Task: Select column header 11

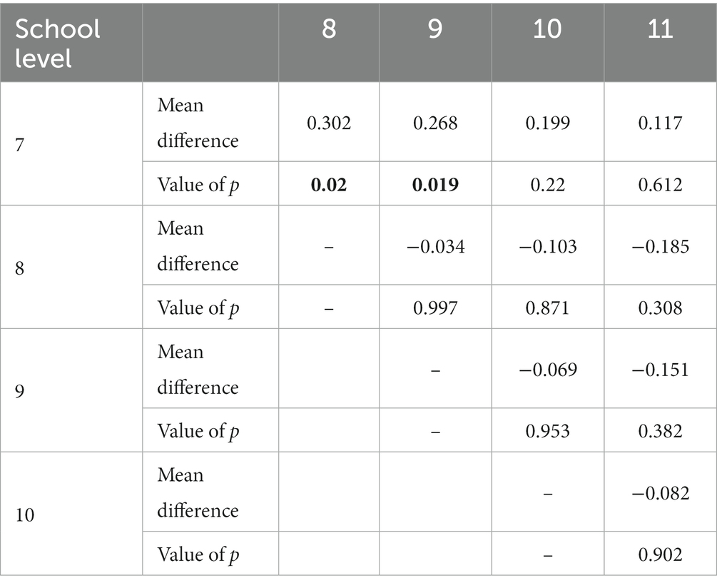Action: 661,29
